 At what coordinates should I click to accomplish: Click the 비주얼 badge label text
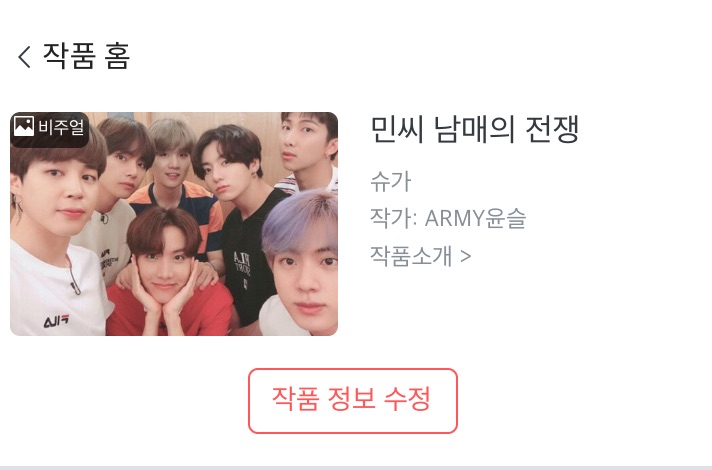pos(61,126)
